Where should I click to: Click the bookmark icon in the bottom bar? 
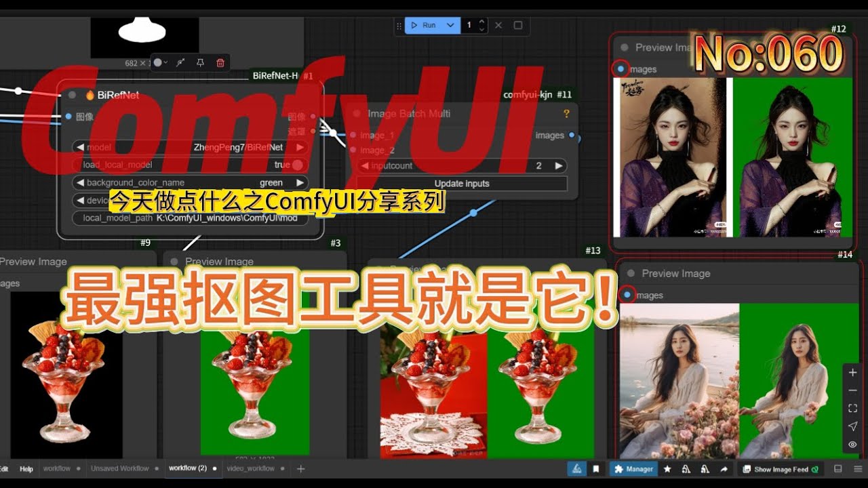click(x=595, y=468)
